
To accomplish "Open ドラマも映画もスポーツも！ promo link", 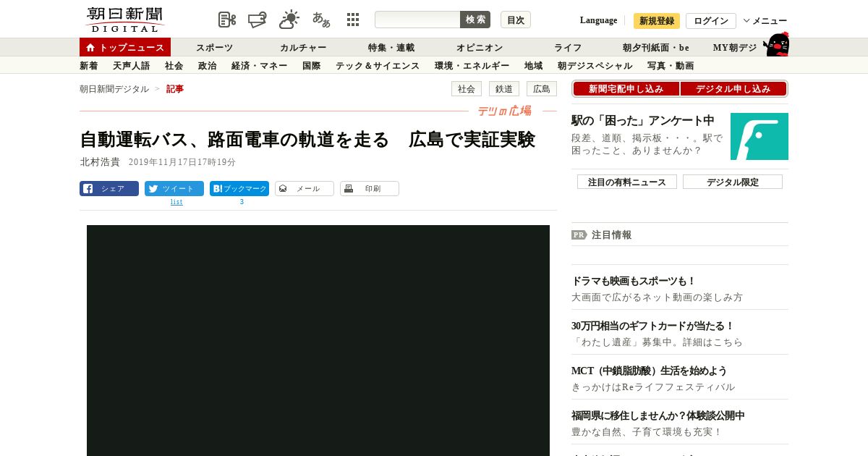I will (634, 281).
